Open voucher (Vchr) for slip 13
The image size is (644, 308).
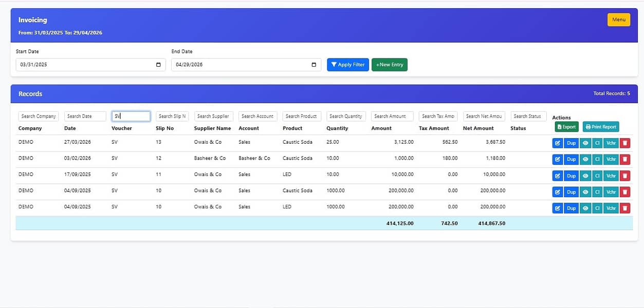pos(611,143)
